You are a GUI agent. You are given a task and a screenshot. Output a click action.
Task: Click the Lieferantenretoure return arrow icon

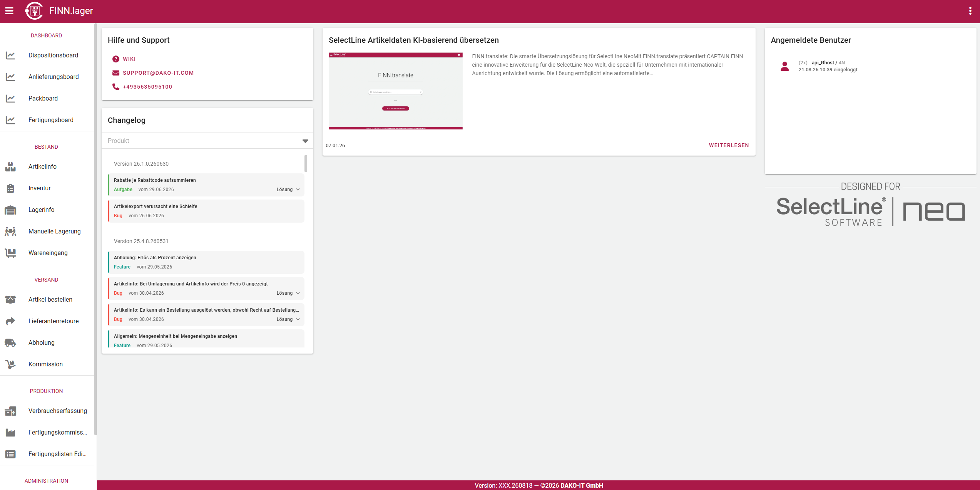[x=10, y=321]
